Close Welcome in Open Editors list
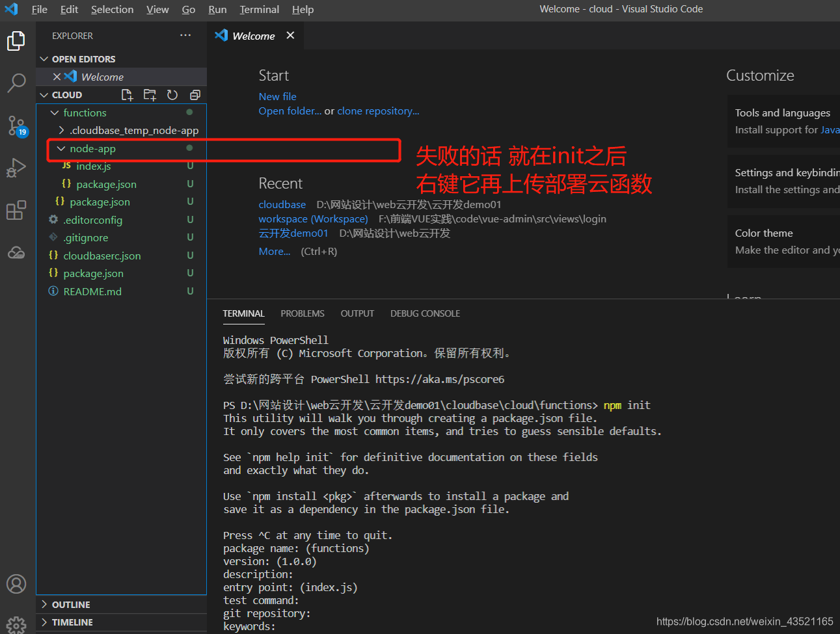Screen dimensions: 840x634 [57, 77]
